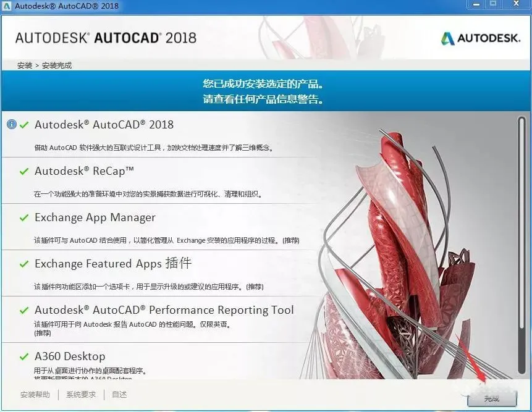This screenshot has height=412, width=532.
Task: Click the Featured Apps description 该插件向功能区
Action: click(x=149, y=287)
